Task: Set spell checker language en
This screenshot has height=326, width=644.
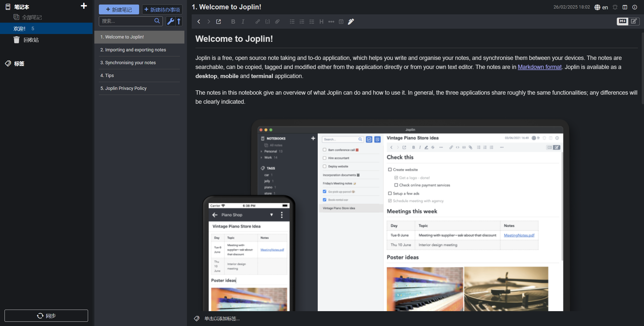Action: pos(601,7)
